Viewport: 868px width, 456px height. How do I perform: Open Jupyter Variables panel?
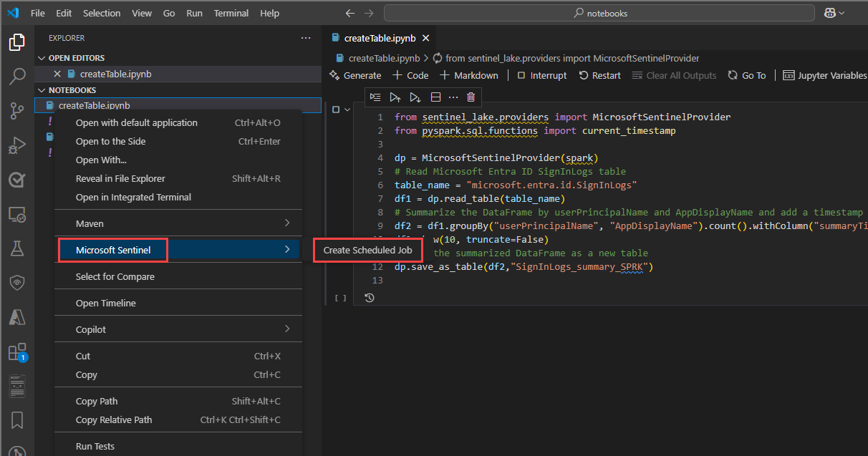pyautogui.click(x=825, y=75)
